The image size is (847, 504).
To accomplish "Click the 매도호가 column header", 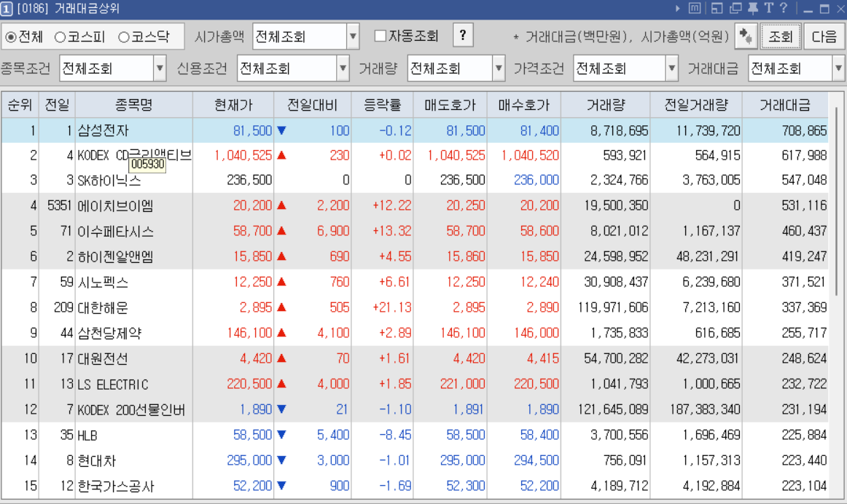I will (450, 105).
